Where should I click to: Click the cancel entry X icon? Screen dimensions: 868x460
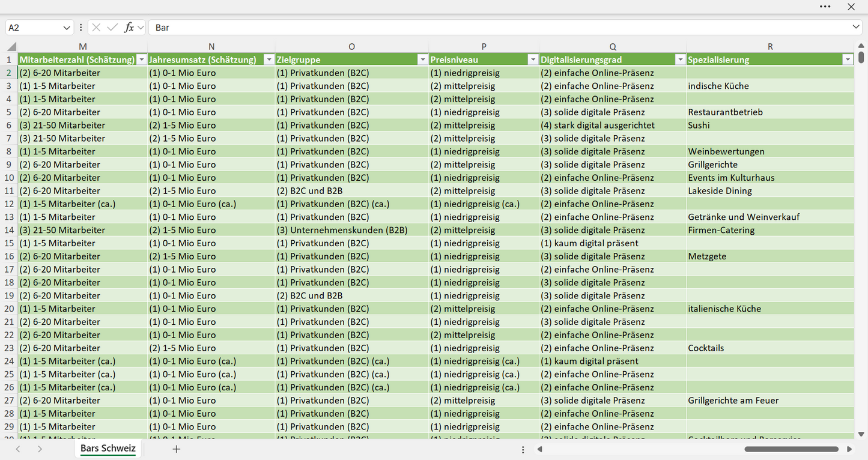click(x=96, y=28)
